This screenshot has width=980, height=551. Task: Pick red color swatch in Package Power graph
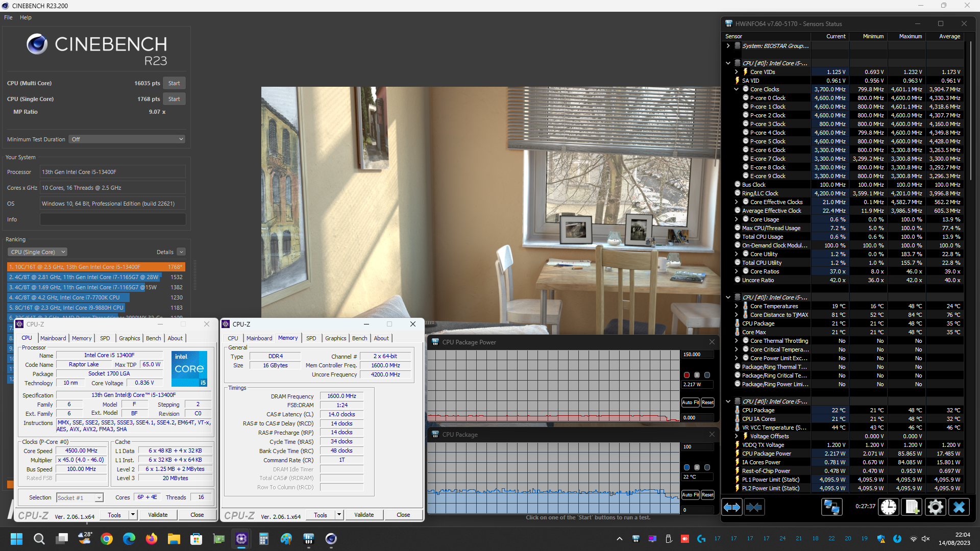click(687, 375)
